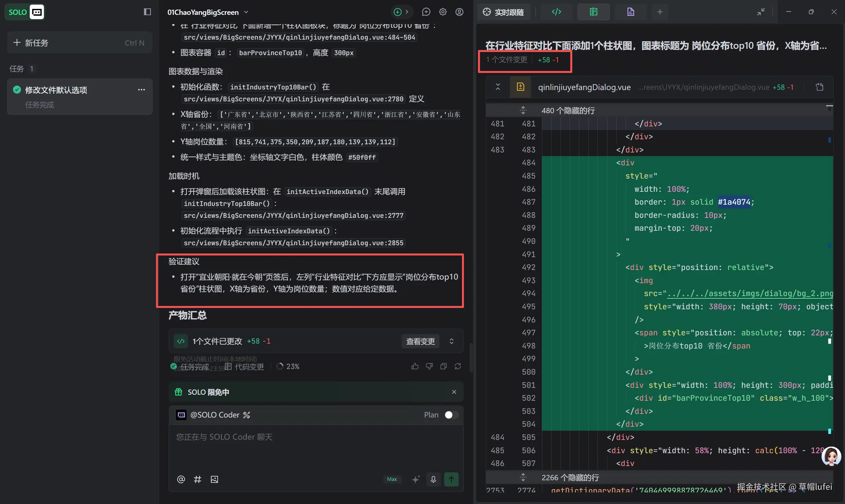Click the 新任务 button

80,43
